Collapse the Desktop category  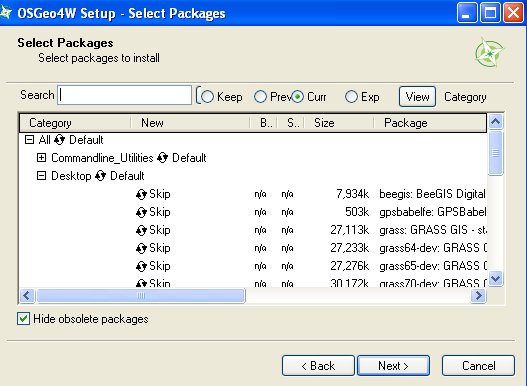tap(41, 176)
